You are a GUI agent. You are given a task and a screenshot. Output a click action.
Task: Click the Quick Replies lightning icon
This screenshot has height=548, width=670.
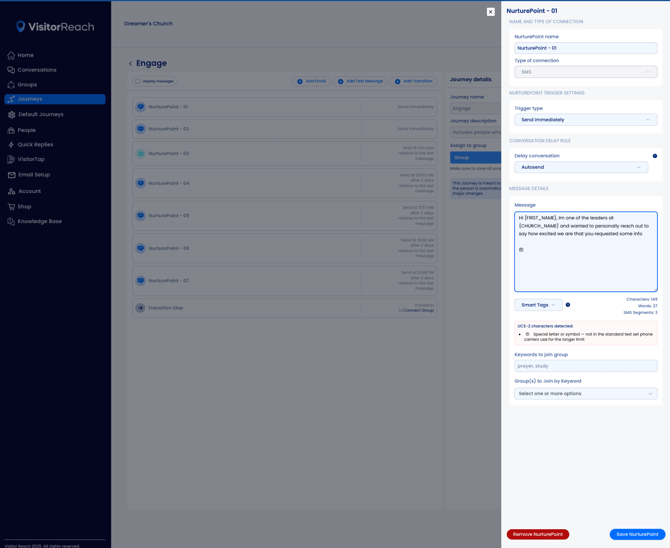[x=11, y=144]
